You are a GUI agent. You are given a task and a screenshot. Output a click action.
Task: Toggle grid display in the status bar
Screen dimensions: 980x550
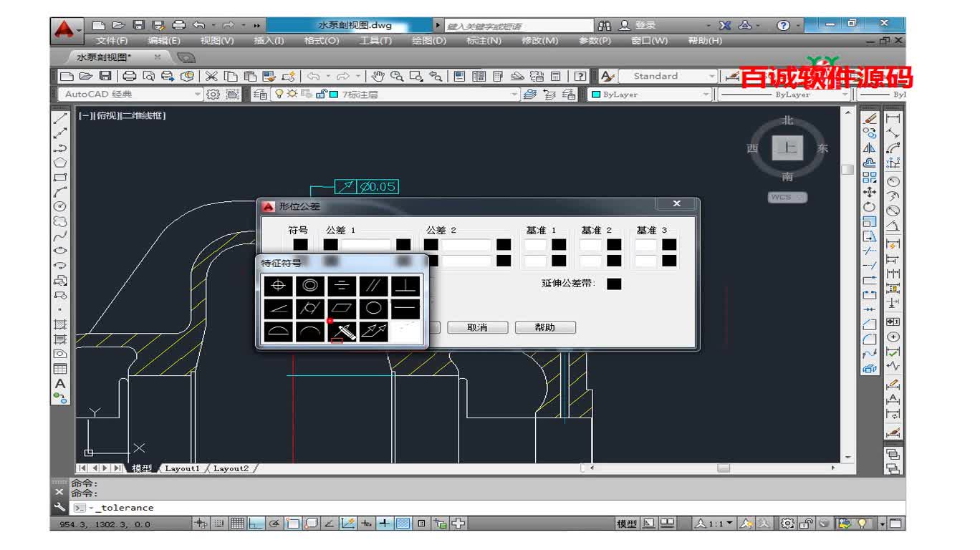pos(236,523)
